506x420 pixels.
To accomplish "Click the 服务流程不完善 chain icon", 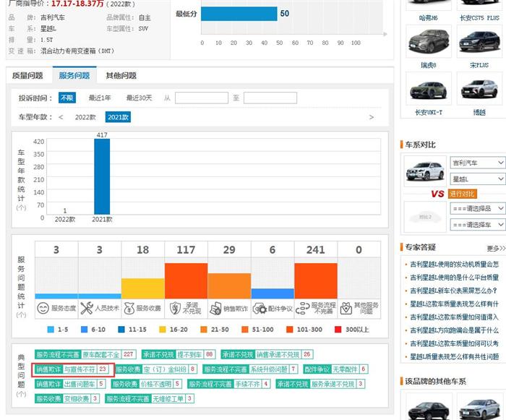I will coord(303,308).
